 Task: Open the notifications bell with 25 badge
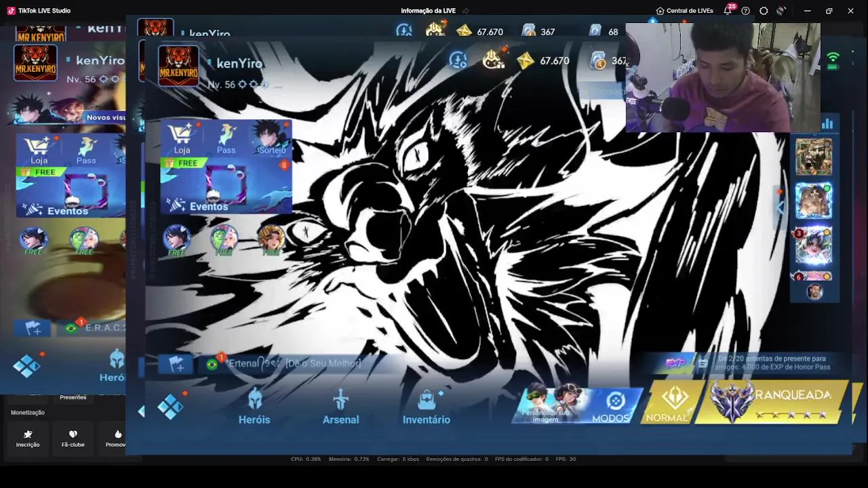[728, 10]
